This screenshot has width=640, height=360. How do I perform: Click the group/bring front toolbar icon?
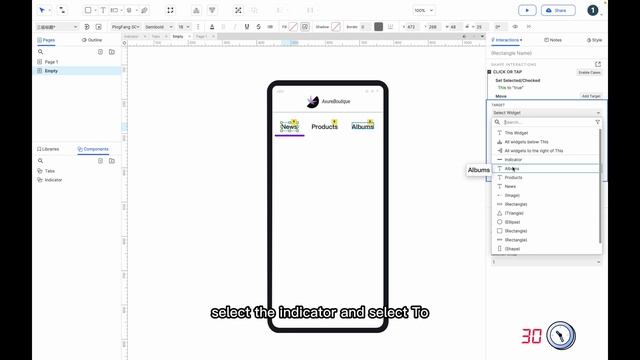point(196,10)
